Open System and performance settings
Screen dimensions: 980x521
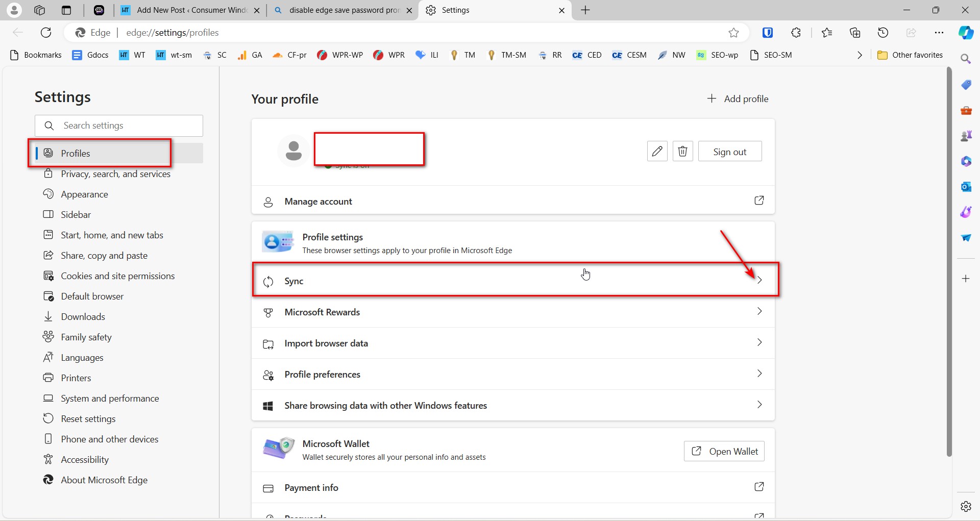pyautogui.click(x=119, y=399)
